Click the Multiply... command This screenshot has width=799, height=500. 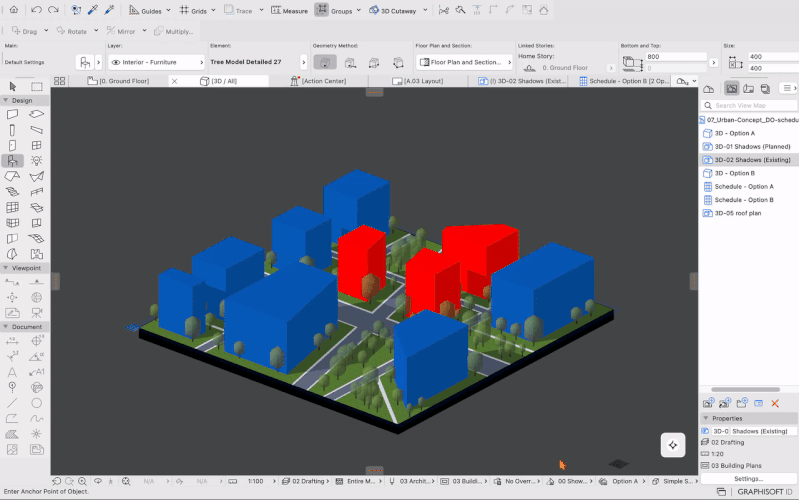[173, 31]
